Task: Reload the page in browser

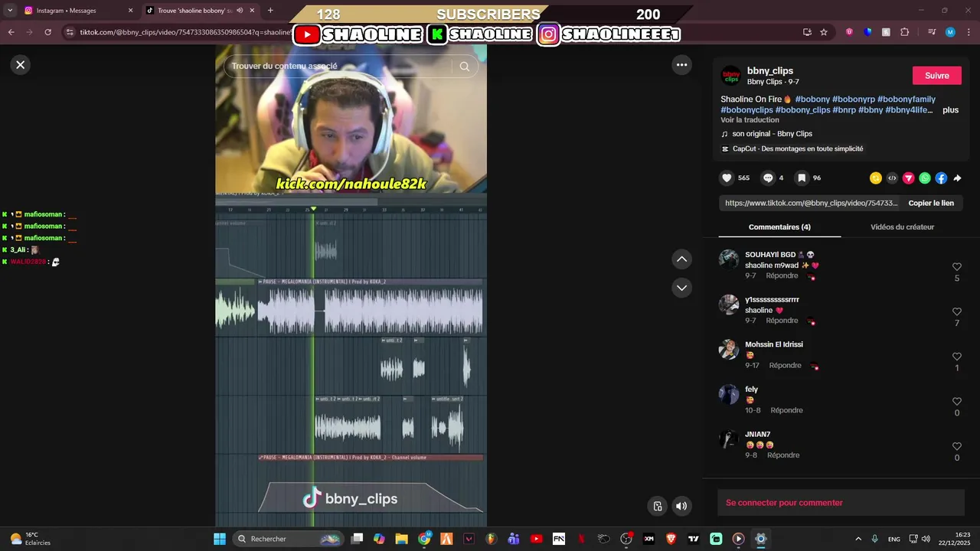Action: [47, 32]
